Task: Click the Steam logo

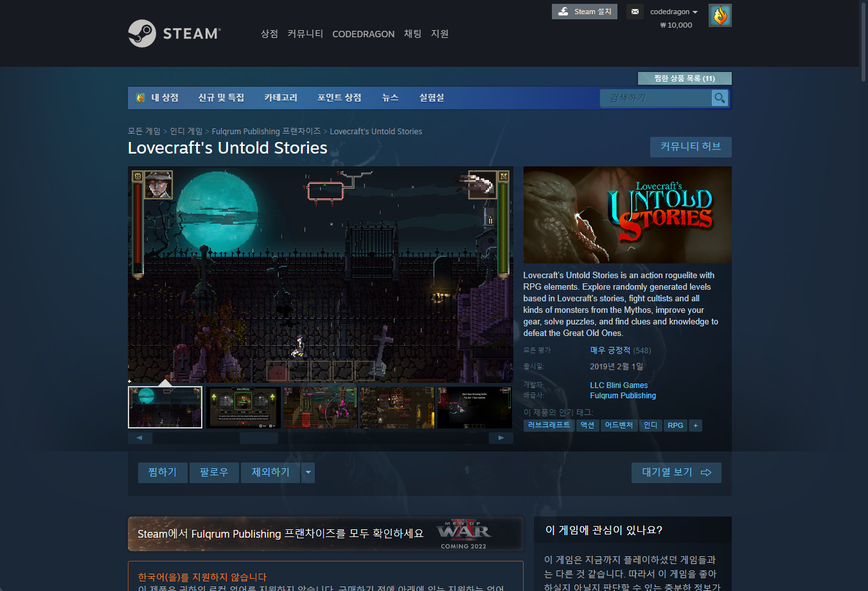Action: click(174, 33)
